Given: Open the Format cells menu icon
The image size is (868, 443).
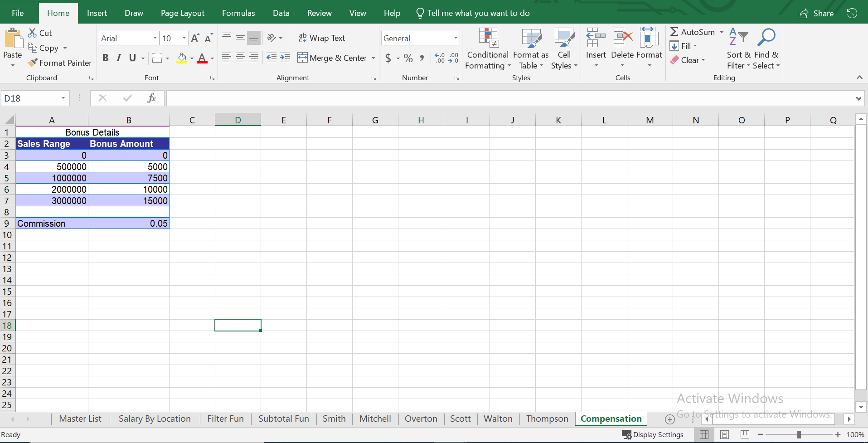Looking at the screenshot, I should 649,38.
